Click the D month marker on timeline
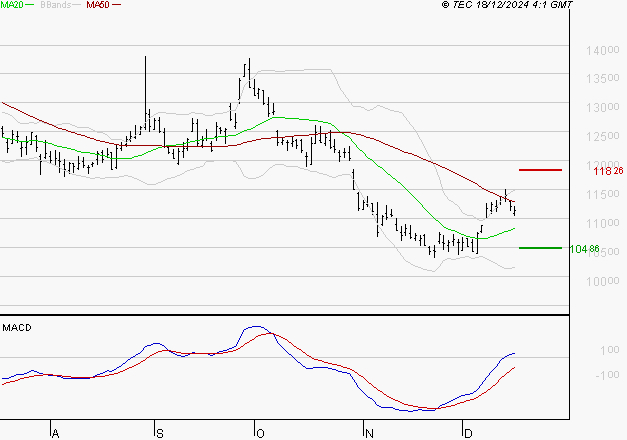 pyautogui.click(x=468, y=433)
